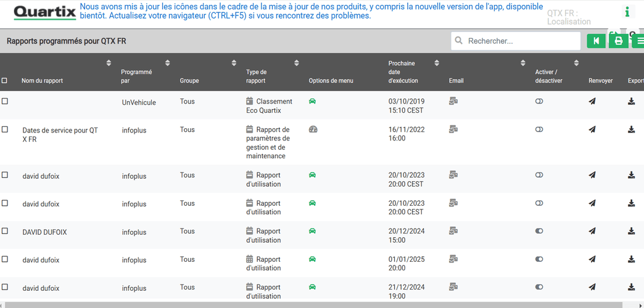
Task: Click the car icon in the 01/01/2025 row
Action: tap(312, 259)
